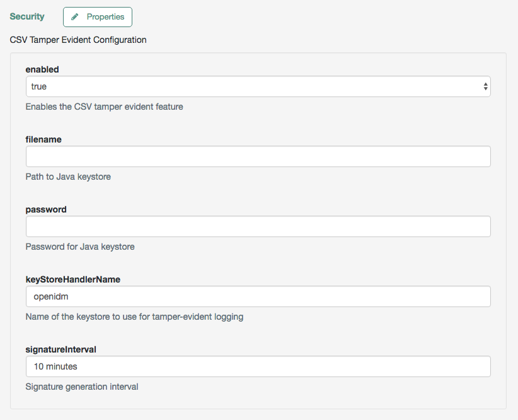Open the enabled dropdown showing true

pos(258,86)
